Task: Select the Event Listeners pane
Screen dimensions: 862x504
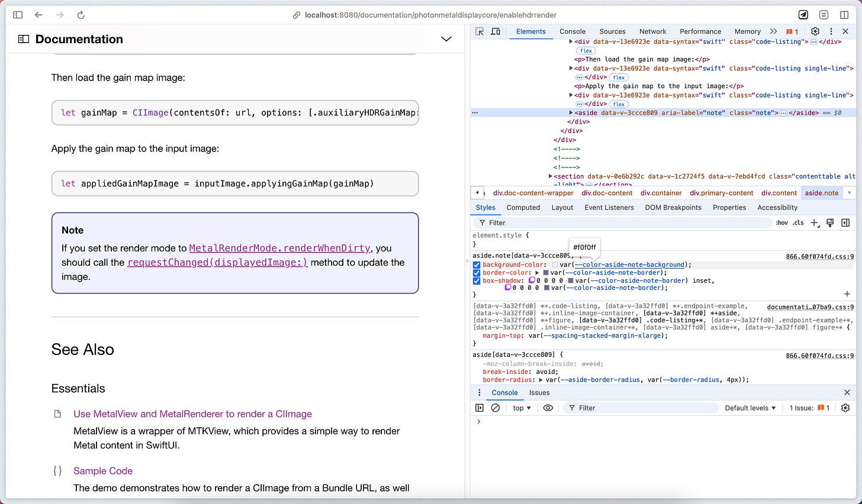Action: coord(609,208)
